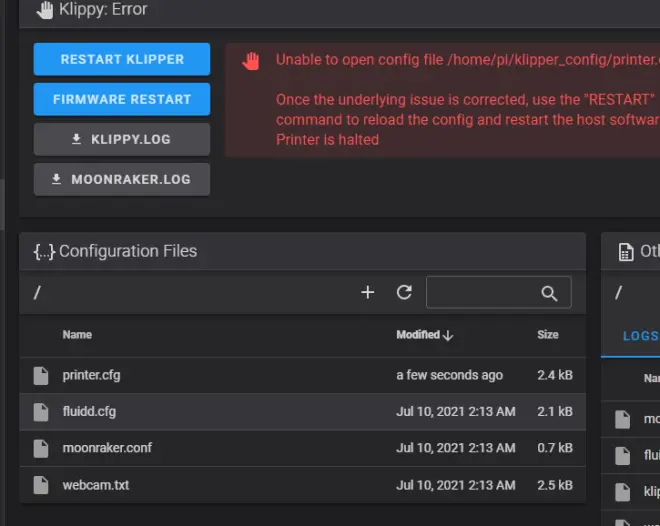Image resolution: width=660 pixels, height=526 pixels.
Task: Click the Restart Klipper button
Action: coord(122,59)
